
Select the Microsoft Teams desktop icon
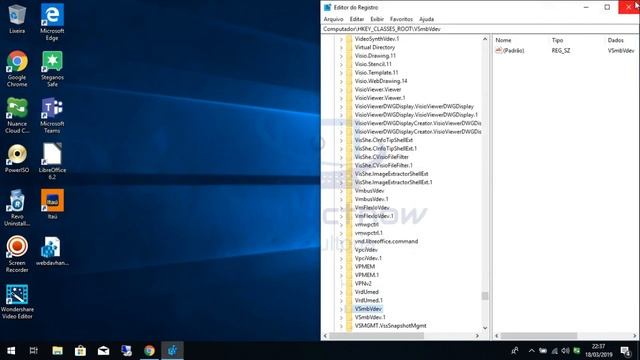[52, 115]
